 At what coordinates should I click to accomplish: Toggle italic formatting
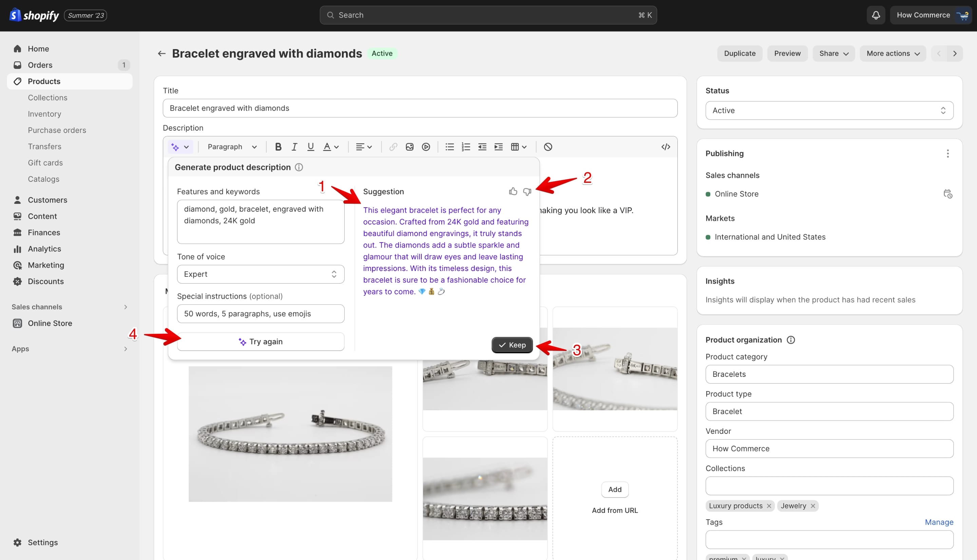click(x=294, y=147)
